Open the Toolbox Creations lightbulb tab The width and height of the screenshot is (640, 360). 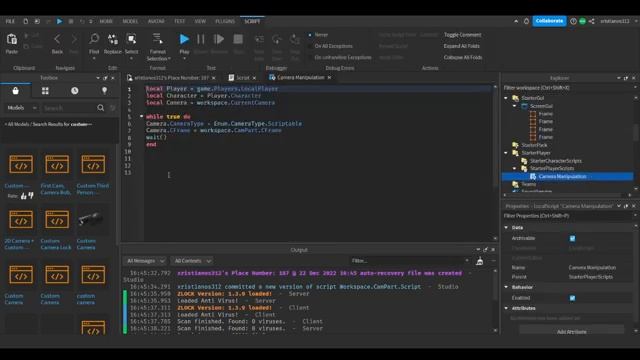click(104, 91)
